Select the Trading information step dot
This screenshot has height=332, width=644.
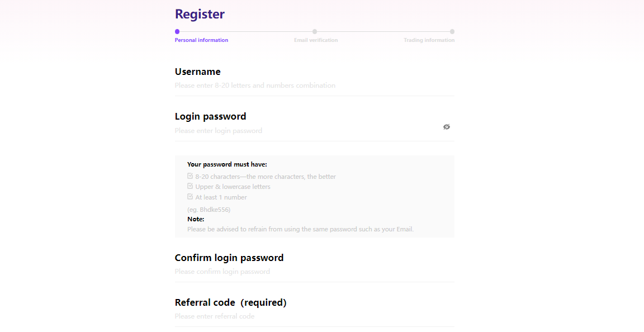tap(452, 32)
